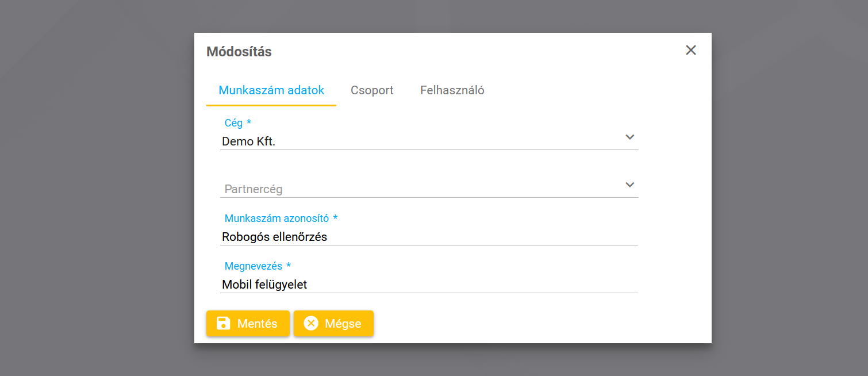Click the Megnevezés field label
This screenshot has width=868, height=376.
[254, 266]
